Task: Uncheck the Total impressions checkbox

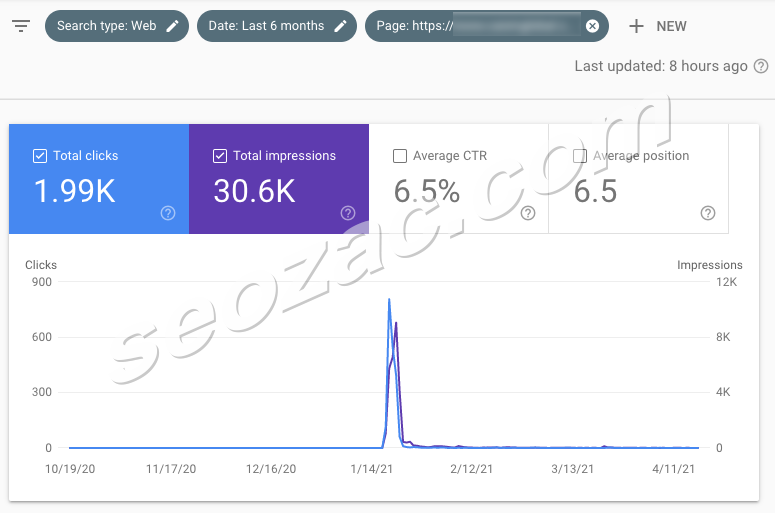Action: pyautogui.click(x=219, y=156)
